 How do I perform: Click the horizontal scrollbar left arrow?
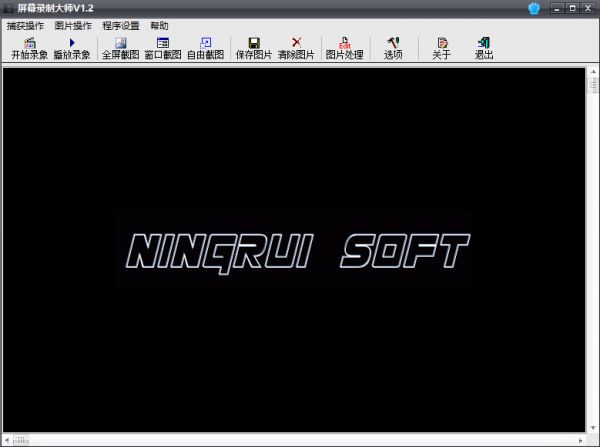tap(7, 440)
